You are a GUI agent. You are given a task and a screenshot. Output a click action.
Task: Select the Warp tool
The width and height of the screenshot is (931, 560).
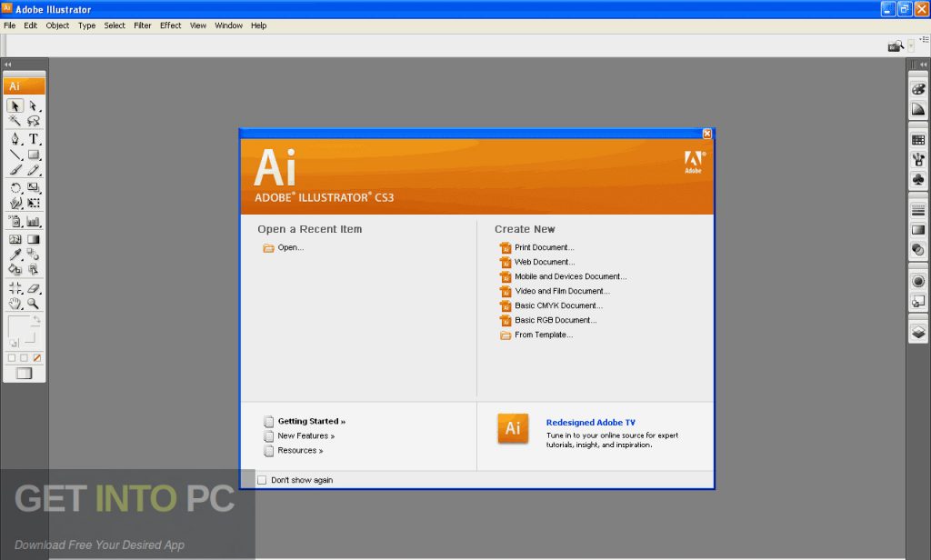pos(15,203)
